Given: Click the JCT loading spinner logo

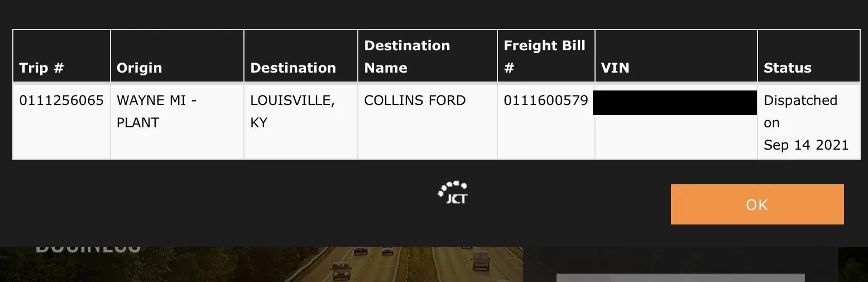Looking at the screenshot, I should pyautogui.click(x=452, y=193).
